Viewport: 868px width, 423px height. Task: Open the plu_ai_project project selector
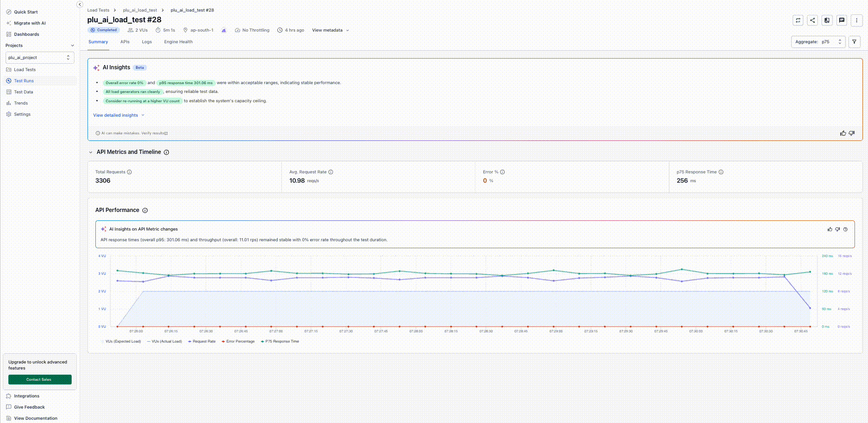click(x=40, y=58)
